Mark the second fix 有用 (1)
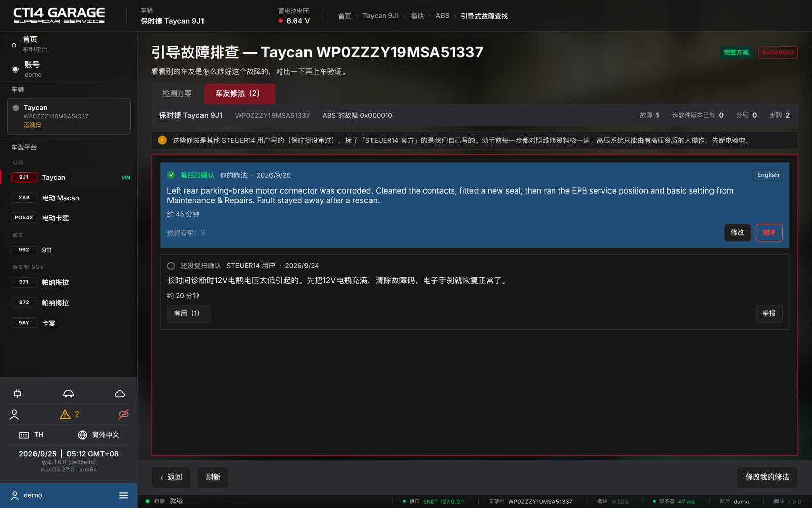This screenshot has width=812, height=508. click(188, 314)
